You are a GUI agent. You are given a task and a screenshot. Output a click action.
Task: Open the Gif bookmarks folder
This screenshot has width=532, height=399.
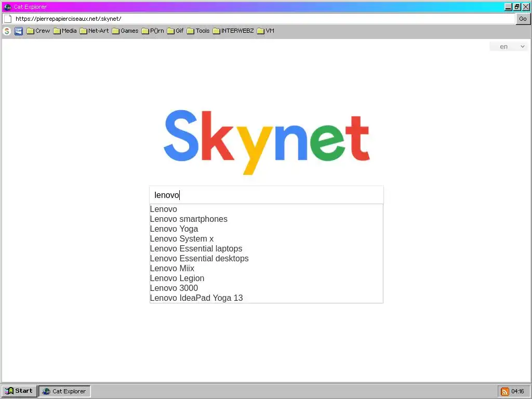[x=176, y=31]
